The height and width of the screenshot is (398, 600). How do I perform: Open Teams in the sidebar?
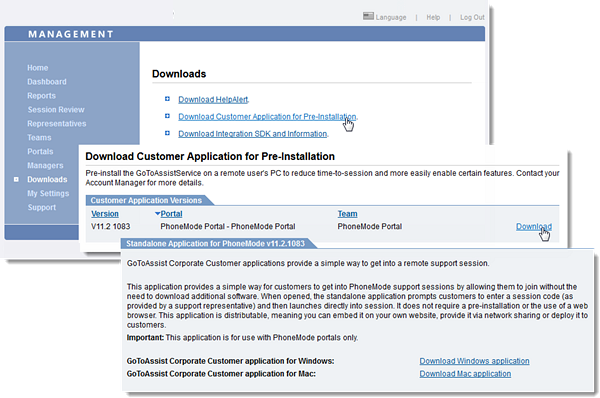pos(39,137)
